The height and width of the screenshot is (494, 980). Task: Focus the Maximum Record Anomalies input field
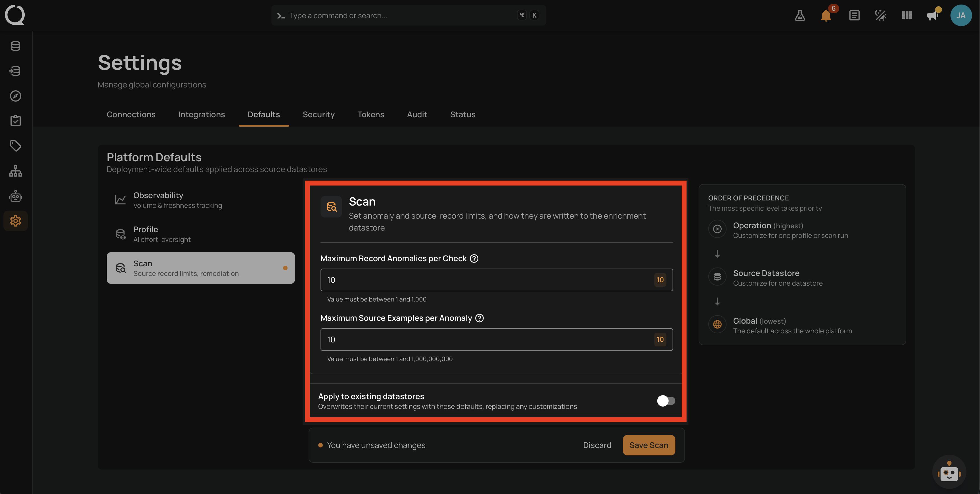click(x=497, y=280)
